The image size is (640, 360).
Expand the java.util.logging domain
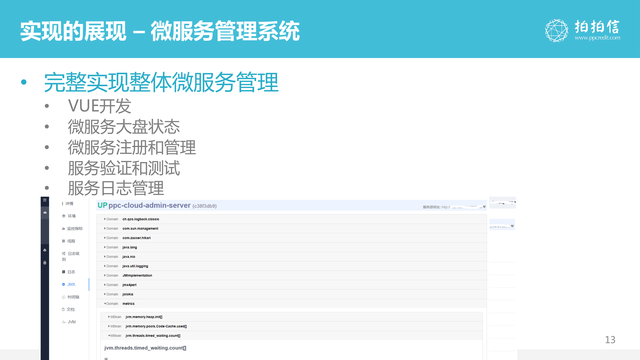point(291,266)
